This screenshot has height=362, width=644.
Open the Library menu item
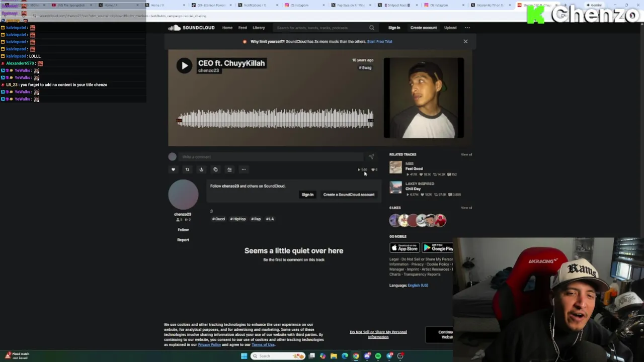(x=259, y=28)
